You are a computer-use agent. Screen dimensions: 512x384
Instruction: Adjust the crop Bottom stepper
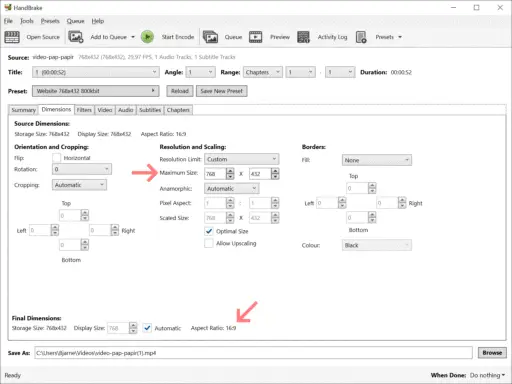point(85,245)
